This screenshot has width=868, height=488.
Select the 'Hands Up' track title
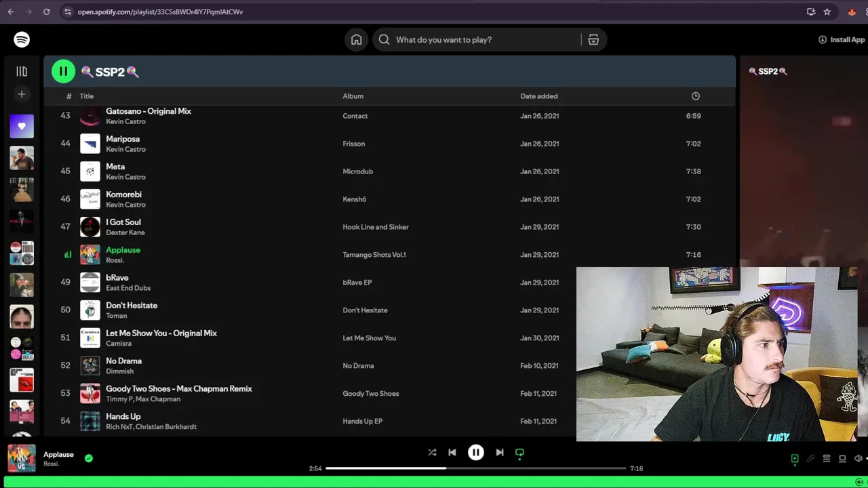click(123, 417)
